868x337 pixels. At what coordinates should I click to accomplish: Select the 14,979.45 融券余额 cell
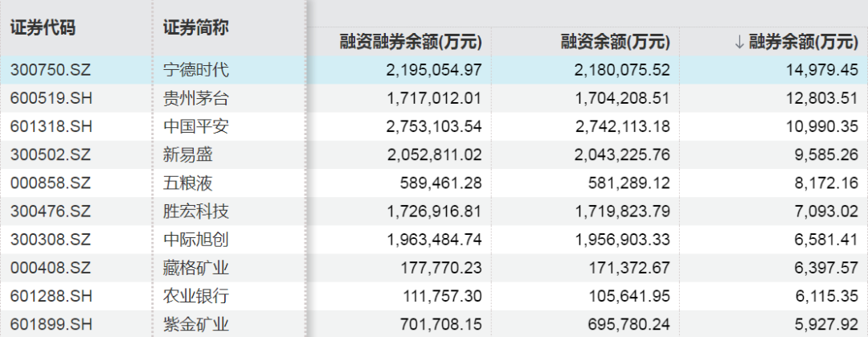tap(819, 69)
